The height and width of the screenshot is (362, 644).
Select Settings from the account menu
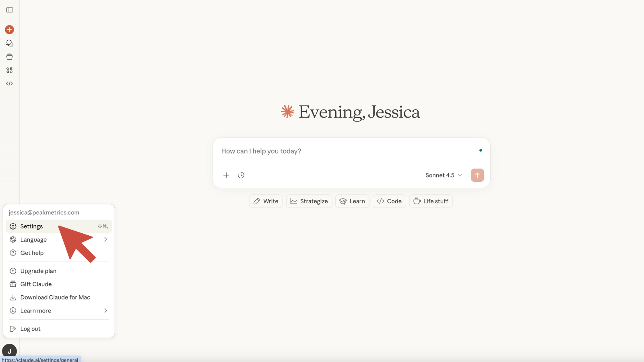[x=32, y=226]
